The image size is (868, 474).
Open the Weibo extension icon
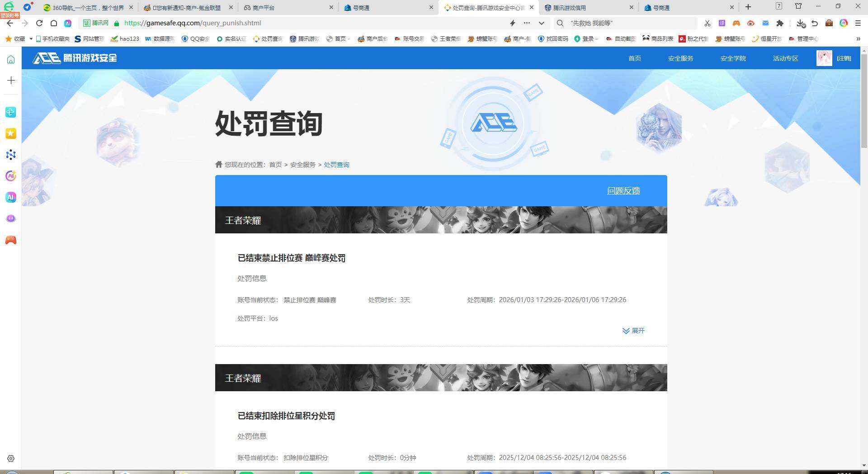(751, 23)
